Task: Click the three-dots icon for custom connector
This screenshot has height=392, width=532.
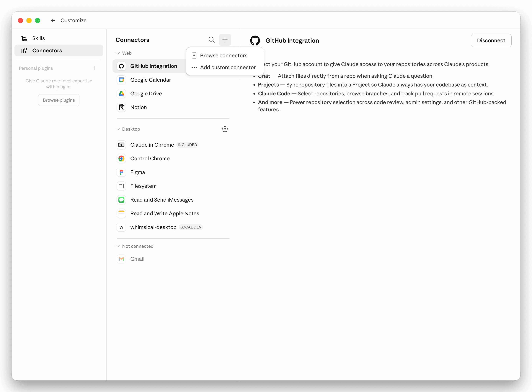Action: (x=194, y=67)
